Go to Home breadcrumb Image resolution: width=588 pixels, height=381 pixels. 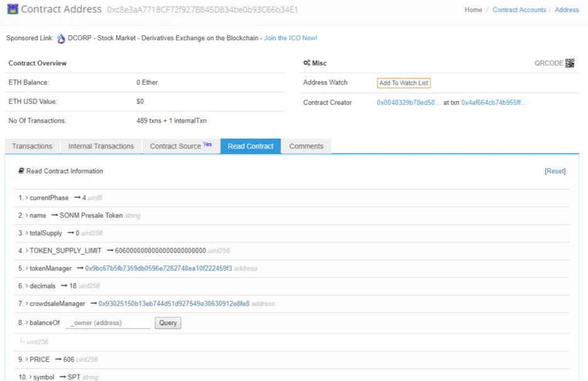473,10
